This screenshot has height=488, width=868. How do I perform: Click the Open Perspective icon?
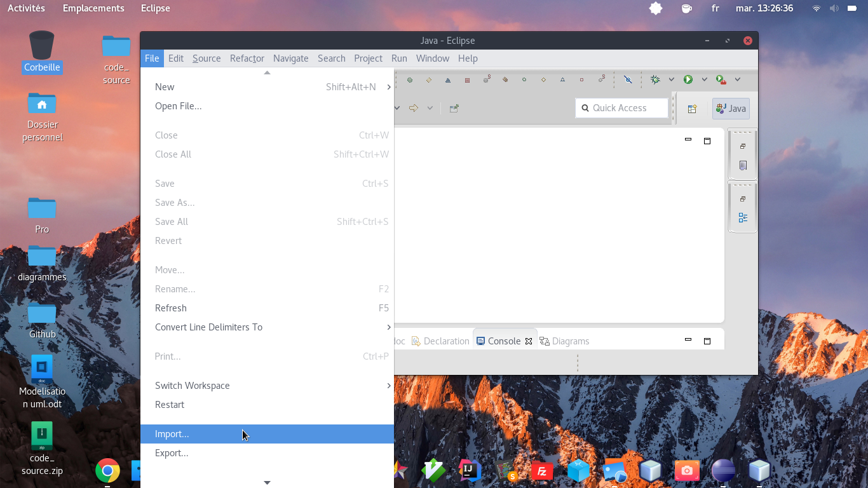click(x=693, y=109)
